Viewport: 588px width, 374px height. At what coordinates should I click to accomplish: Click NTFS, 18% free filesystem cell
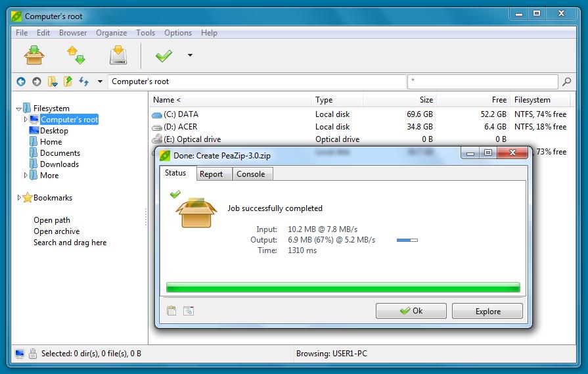[x=541, y=127]
